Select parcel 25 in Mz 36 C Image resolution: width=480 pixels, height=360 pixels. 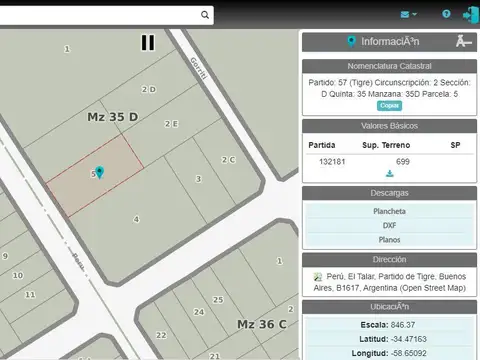click(218, 300)
